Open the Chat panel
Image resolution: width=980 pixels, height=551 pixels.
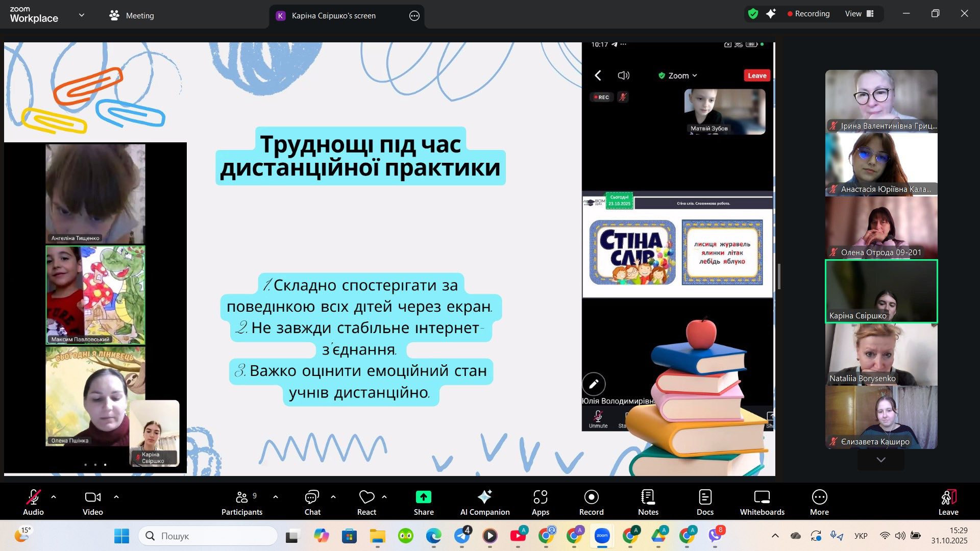point(312,502)
